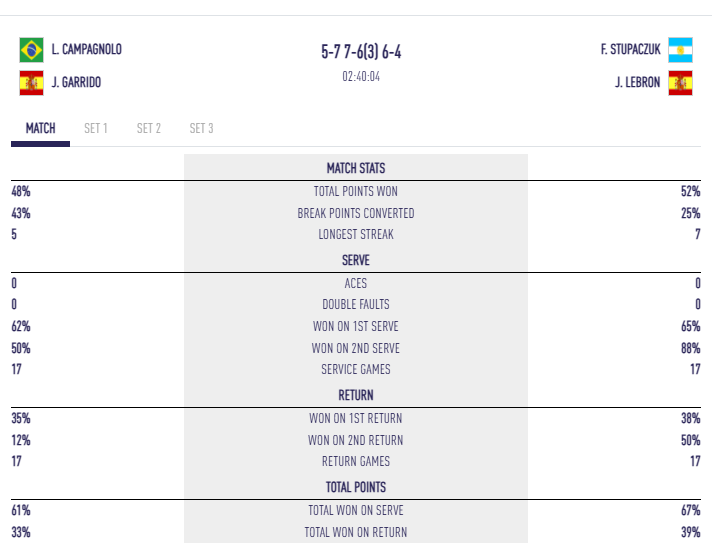Go to the MATCH tab
712x552 pixels.
(x=41, y=129)
